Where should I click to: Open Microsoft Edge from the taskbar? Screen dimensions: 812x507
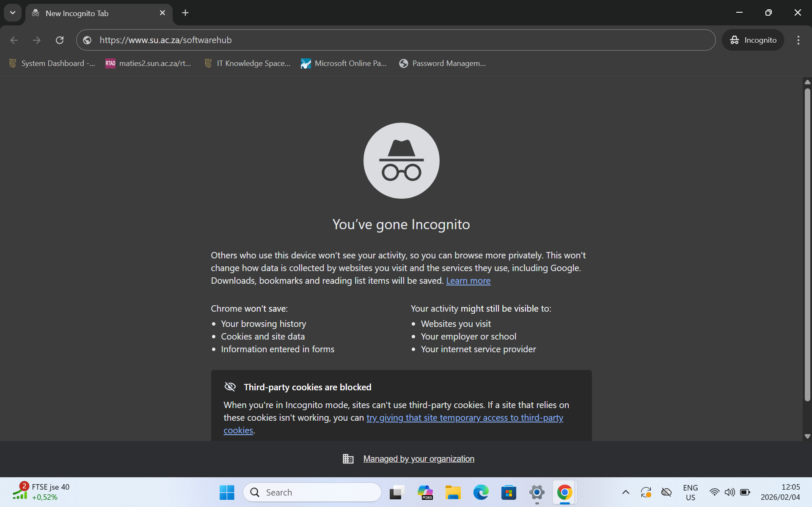click(x=481, y=492)
